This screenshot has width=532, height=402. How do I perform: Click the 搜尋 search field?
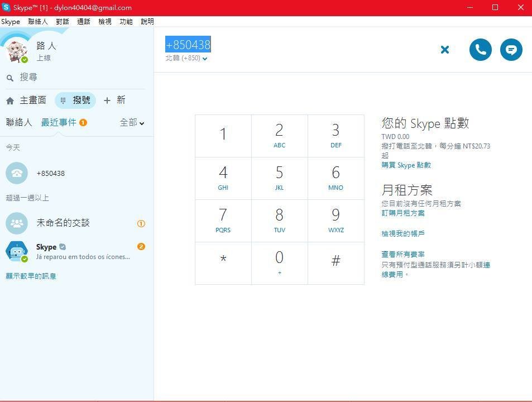pyautogui.click(x=76, y=78)
